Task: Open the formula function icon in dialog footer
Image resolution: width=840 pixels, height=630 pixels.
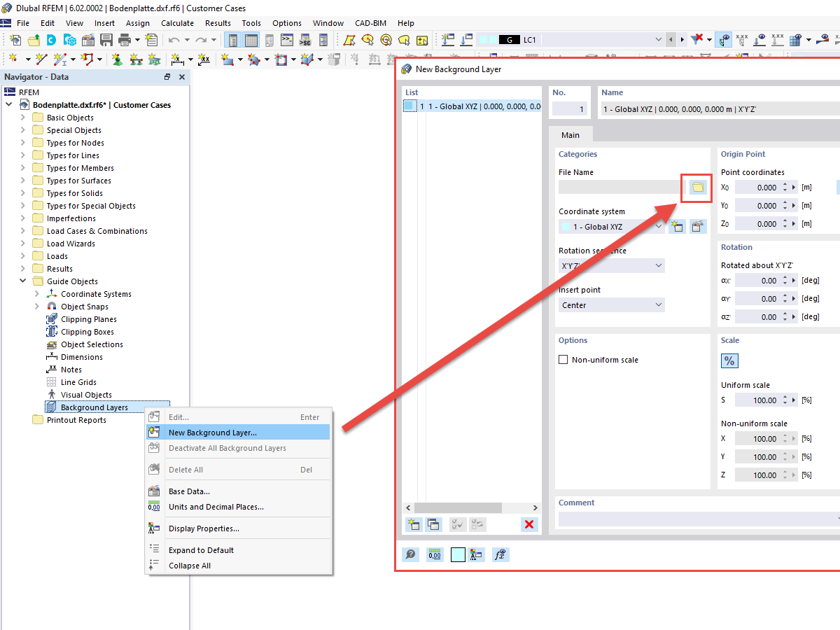Action: point(498,554)
